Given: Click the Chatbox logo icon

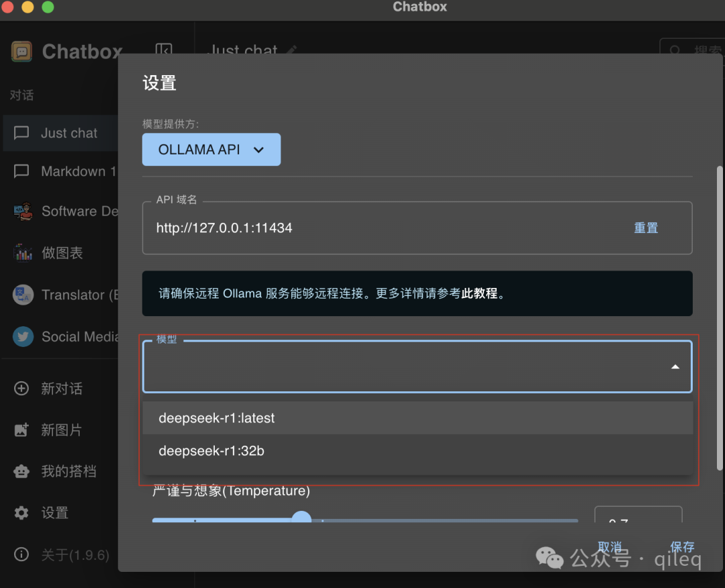Looking at the screenshot, I should 21,51.
